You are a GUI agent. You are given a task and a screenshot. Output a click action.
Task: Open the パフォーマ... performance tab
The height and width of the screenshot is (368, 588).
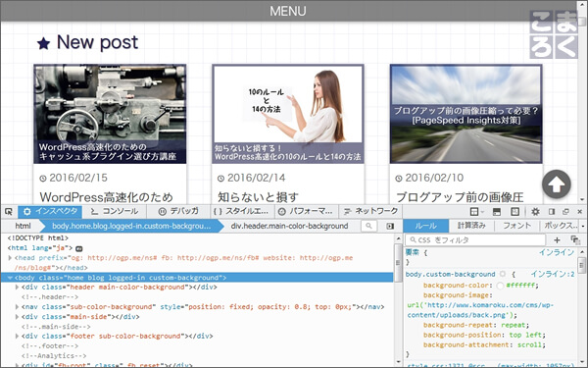pyautogui.click(x=306, y=211)
